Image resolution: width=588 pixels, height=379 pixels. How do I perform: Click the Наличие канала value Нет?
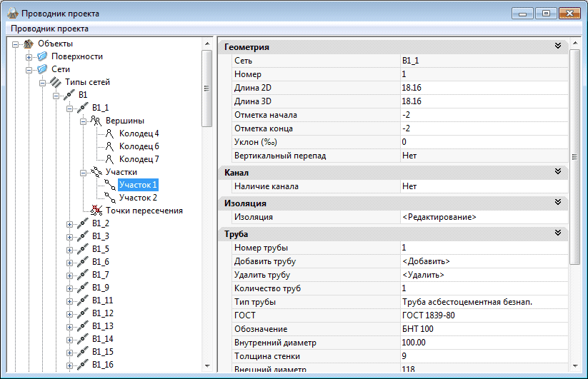click(409, 186)
